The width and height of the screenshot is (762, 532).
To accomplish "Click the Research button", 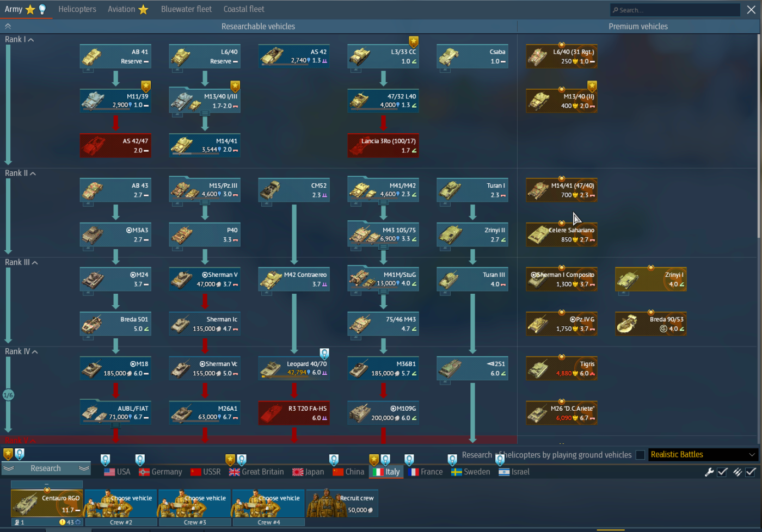I will point(46,468).
